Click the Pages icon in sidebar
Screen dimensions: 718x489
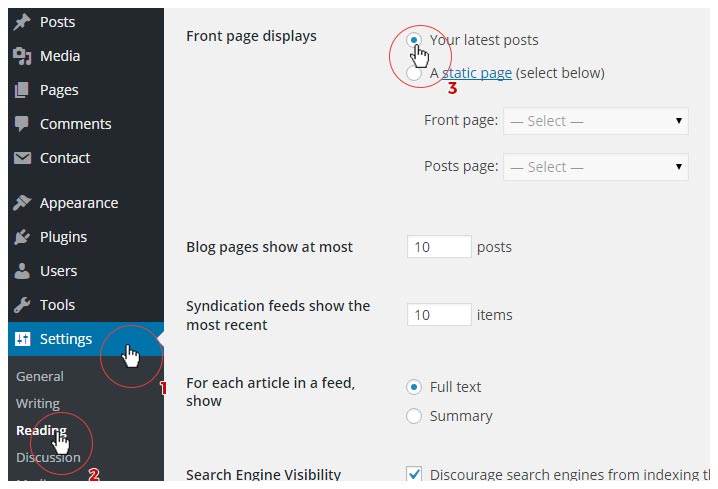[22, 90]
